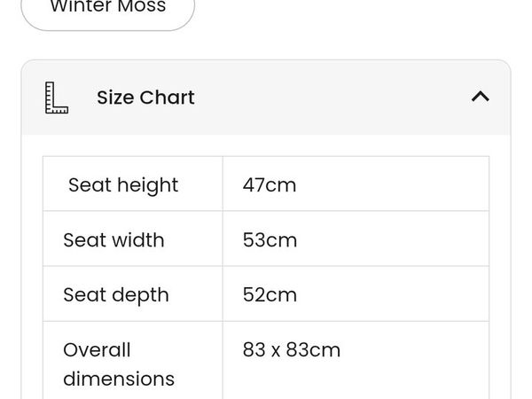The image size is (532, 399).
Task: Click the Overall dimensions label cell
Action: 133,360
